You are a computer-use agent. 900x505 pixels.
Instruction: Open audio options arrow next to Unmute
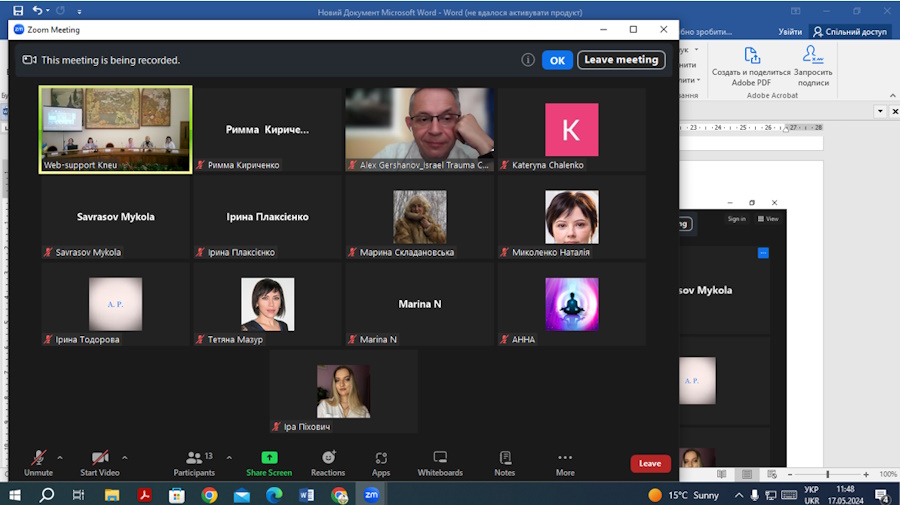[60, 458]
